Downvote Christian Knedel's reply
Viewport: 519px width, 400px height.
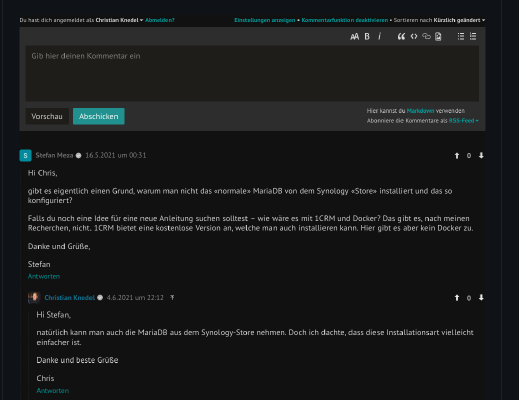pyautogui.click(x=481, y=298)
